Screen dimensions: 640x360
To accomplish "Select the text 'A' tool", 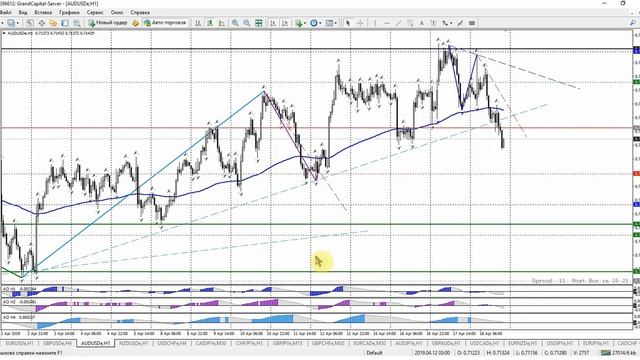I will coord(422,23).
